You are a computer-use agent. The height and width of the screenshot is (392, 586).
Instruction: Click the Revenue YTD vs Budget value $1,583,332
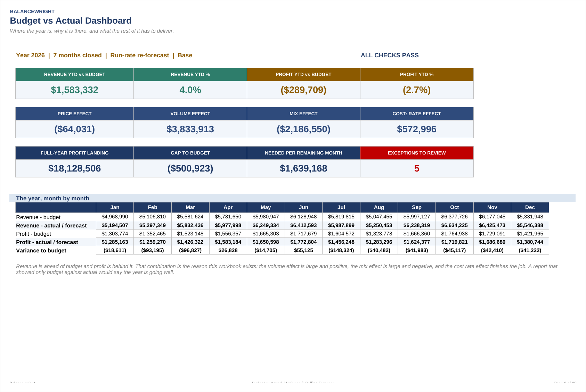click(74, 90)
